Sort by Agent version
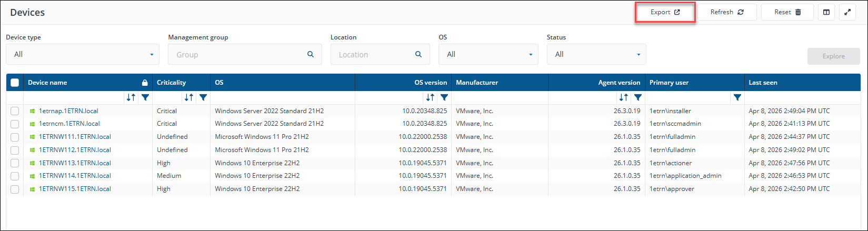 624,97
